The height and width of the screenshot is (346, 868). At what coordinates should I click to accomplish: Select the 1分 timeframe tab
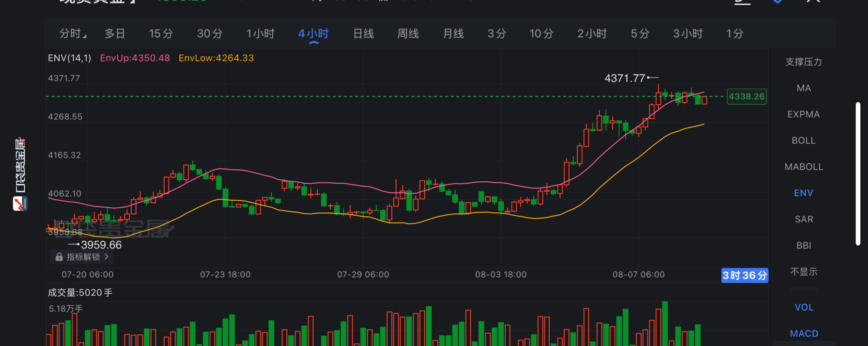tap(734, 34)
